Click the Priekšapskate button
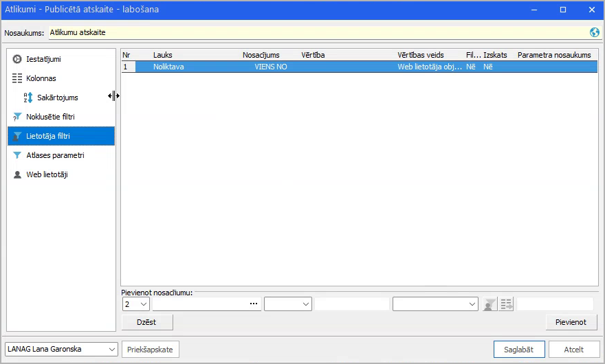605x364 pixels. [x=150, y=350]
